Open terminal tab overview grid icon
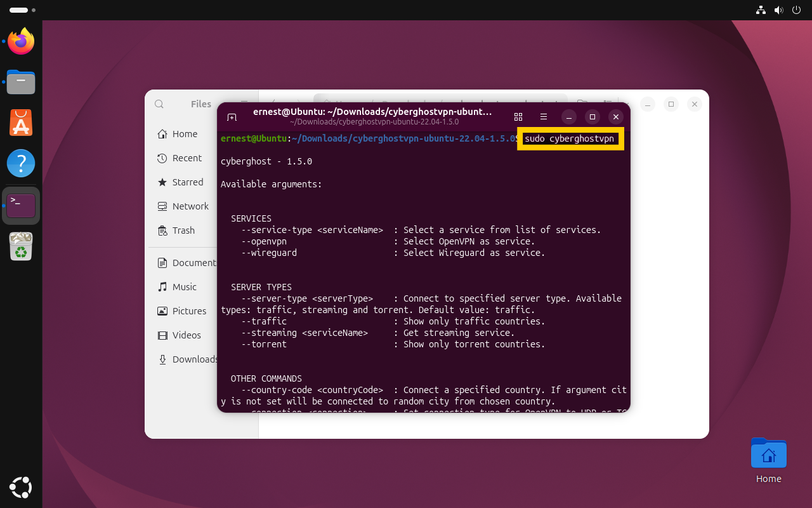 click(518, 117)
